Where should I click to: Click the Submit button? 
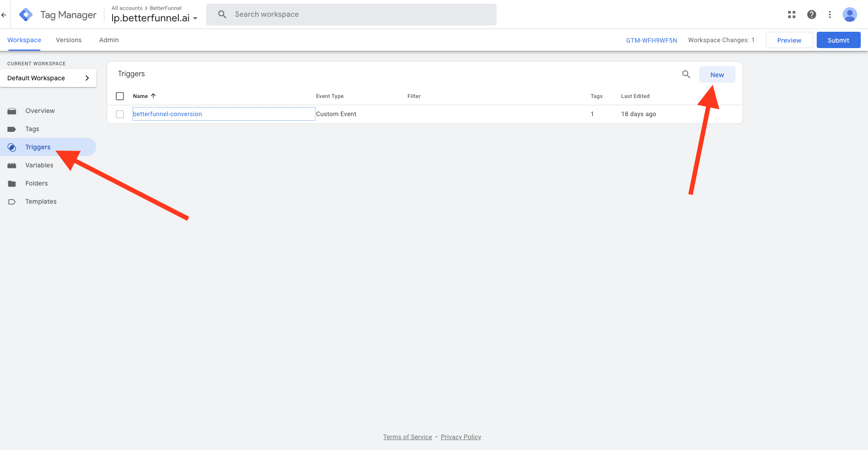pyautogui.click(x=838, y=40)
